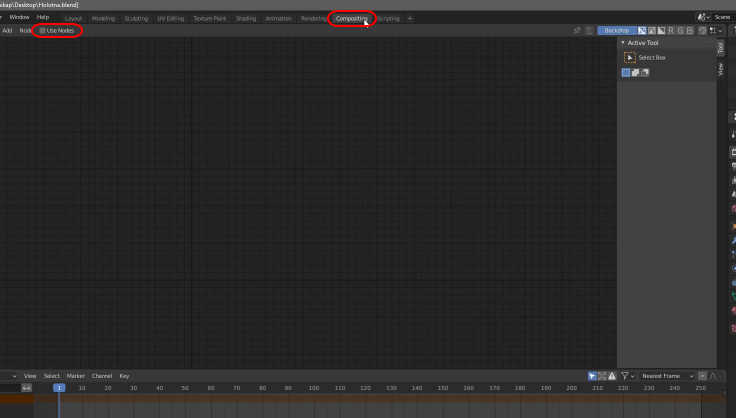Viewport: 736px width, 418px height.
Task: Open the snapping options dropdown arrow
Action: pos(721,30)
